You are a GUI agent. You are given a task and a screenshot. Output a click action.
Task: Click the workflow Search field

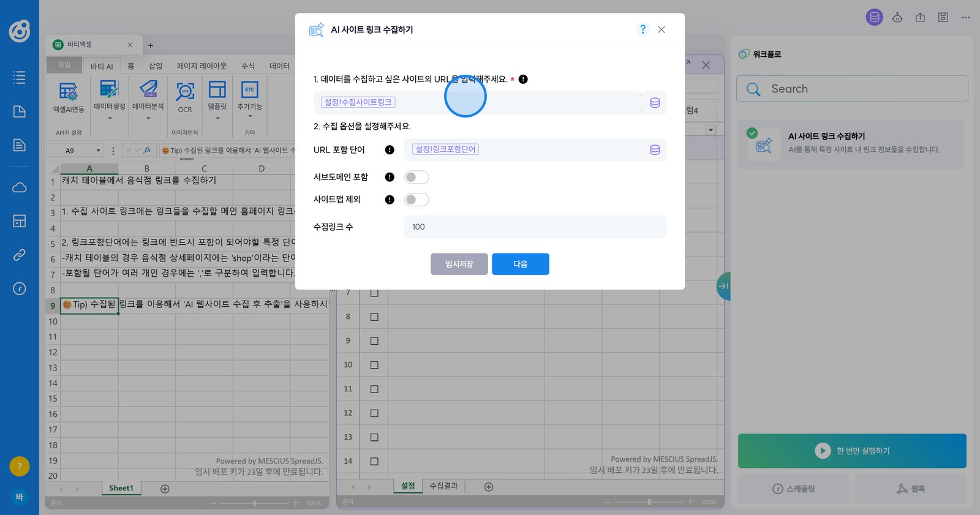(x=852, y=89)
